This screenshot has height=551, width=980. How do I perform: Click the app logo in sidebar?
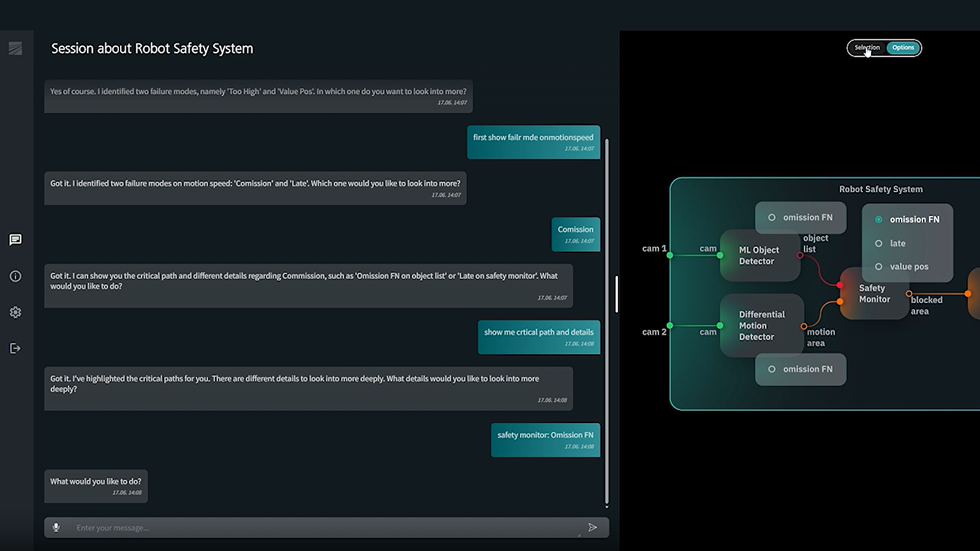pyautogui.click(x=15, y=48)
